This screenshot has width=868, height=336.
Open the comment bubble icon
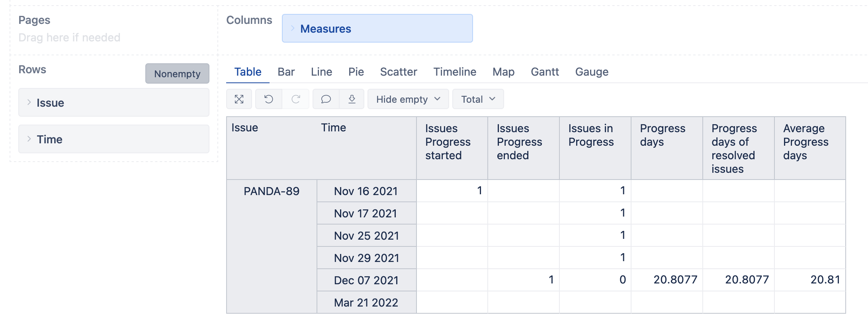(x=326, y=99)
